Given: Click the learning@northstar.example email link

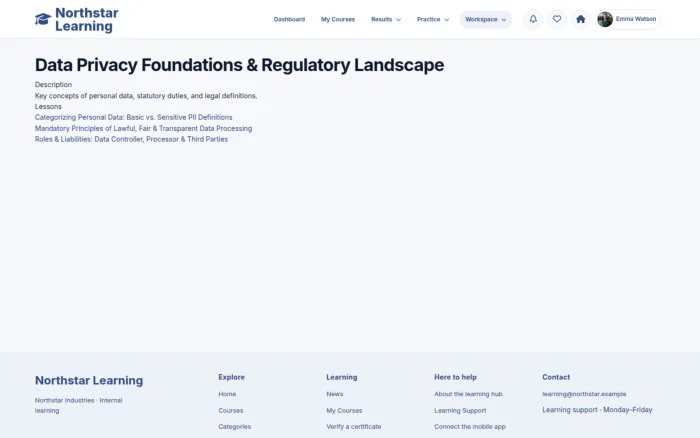Looking at the screenshot, I should pos(584,394).
